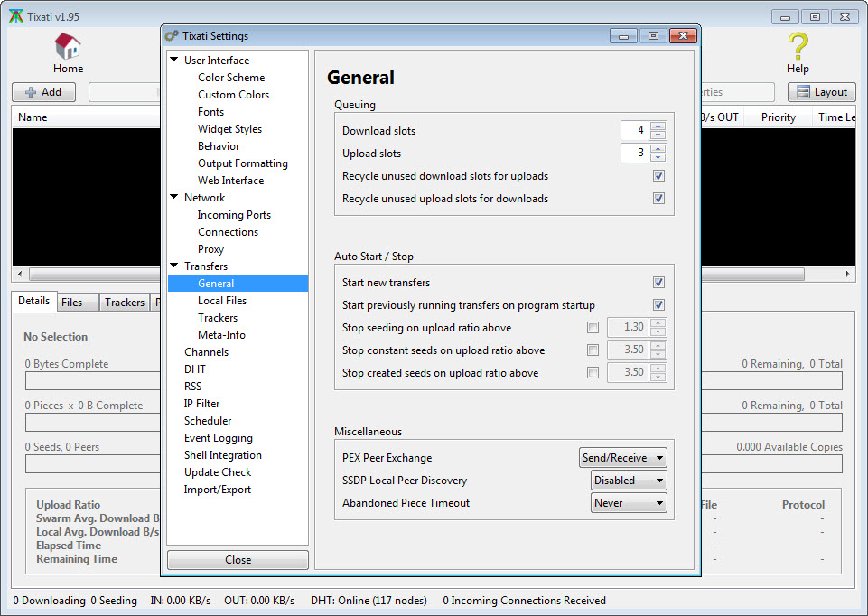Toggle recycle unused upload slots for downloads

(x=658, y=198)
